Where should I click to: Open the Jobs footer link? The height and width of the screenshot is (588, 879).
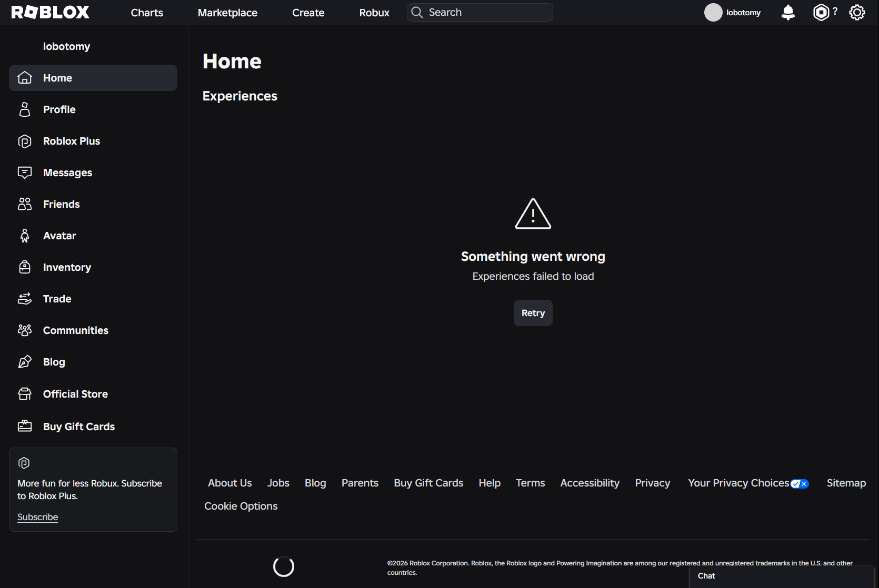click(278, 483)
